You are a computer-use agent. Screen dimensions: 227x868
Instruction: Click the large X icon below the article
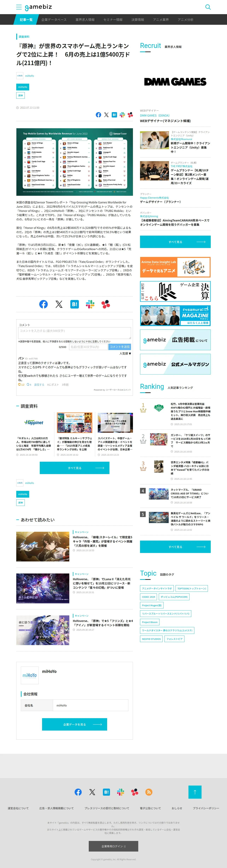coord(59,304)
